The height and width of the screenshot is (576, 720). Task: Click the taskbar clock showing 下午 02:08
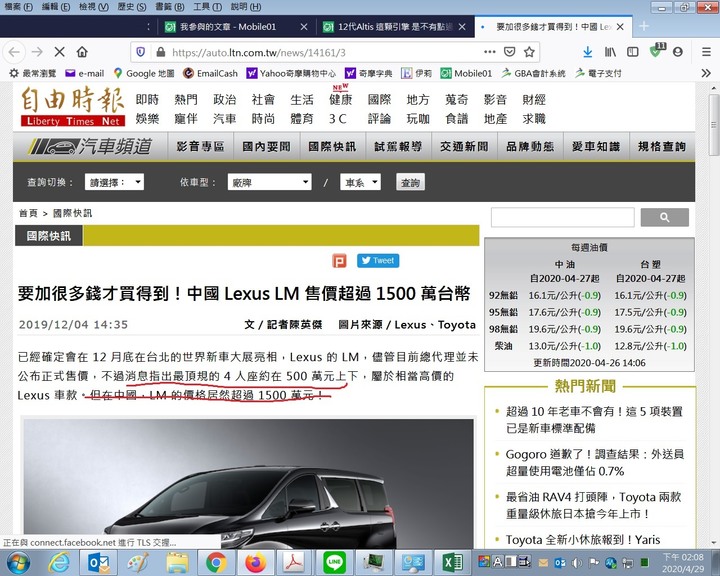tap(683, 563)
